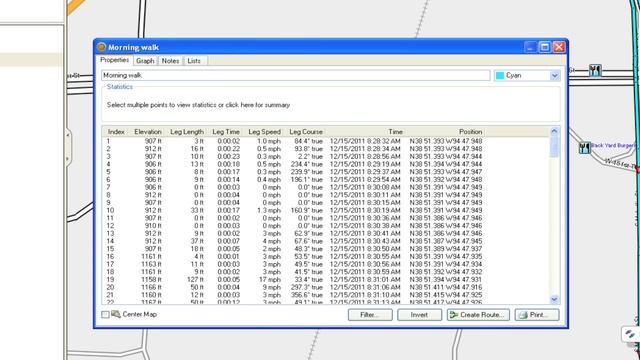Screen dimensions: 640x360
Task: Click the track name input field
Action: (296, 76)
